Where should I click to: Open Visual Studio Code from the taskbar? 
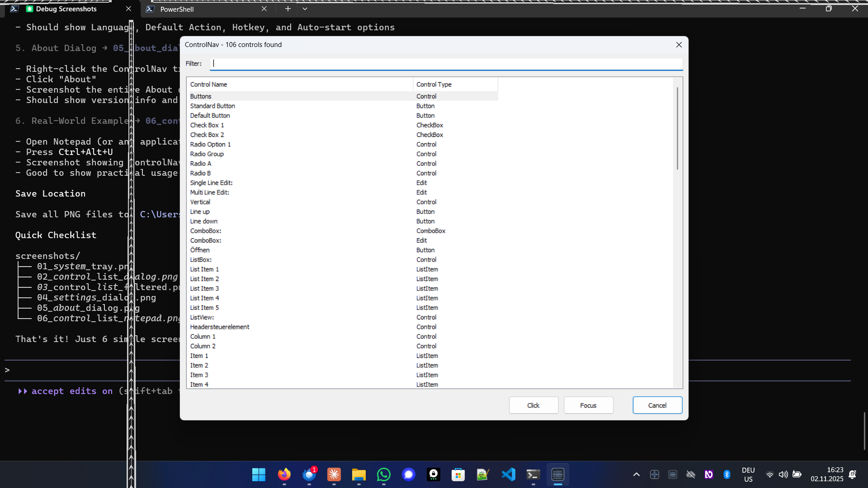coord(509,475)
